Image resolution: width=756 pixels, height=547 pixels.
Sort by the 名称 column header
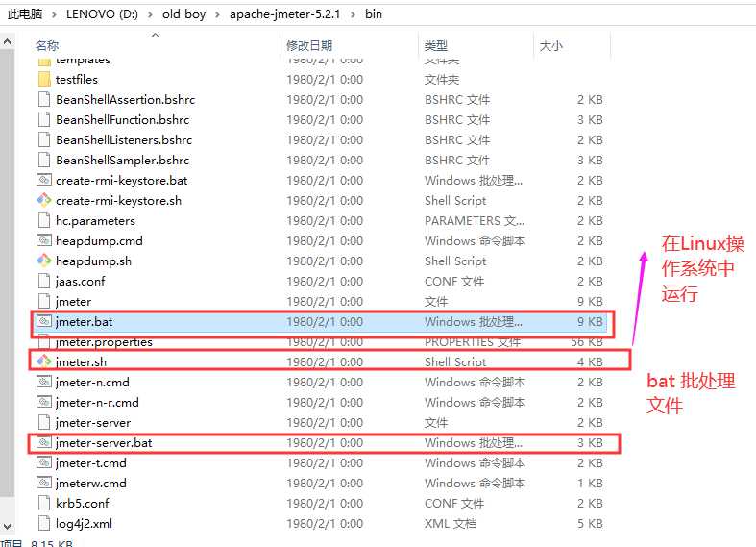pos(47,46)
